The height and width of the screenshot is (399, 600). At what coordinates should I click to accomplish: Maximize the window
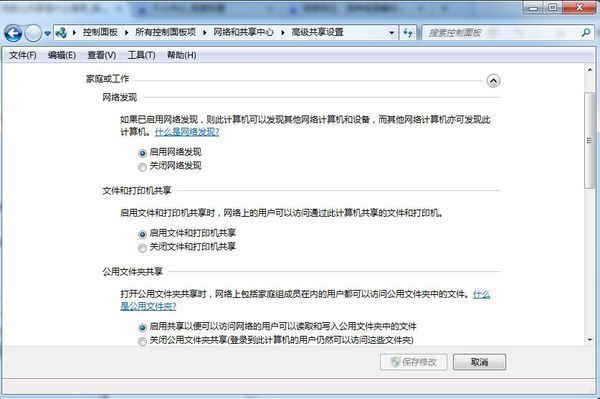[553, 8]
